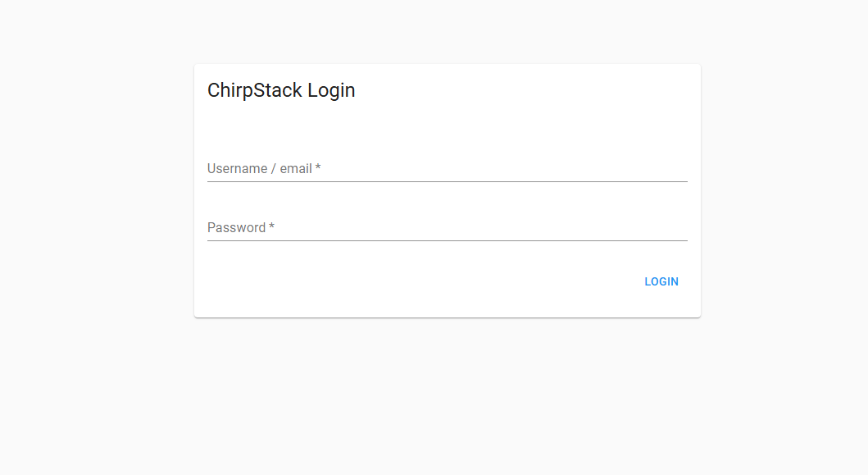The width and height of the screenshot is (868, 475).
Task: Select the 'Username / email *' label
Action: click(x=263, y=169)
